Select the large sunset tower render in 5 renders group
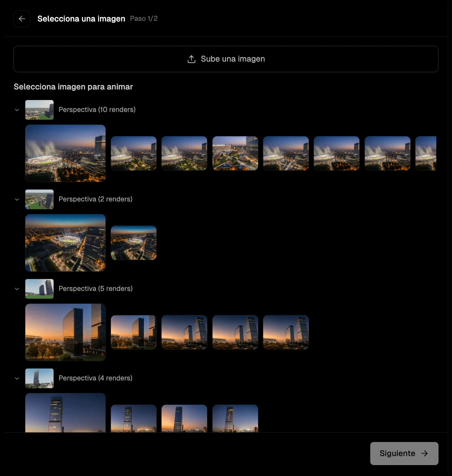The image size is (452, 476). 65,332
